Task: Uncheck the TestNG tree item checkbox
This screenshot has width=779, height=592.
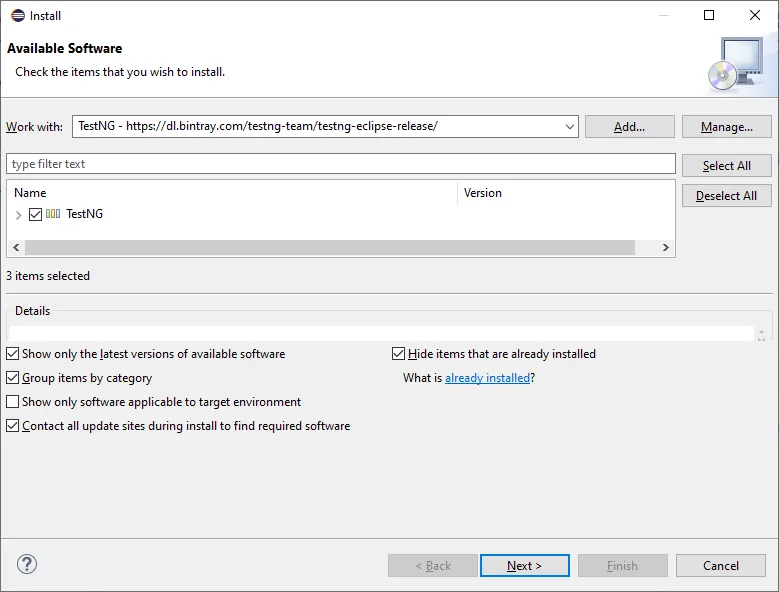Action: (x=36, y=214)
